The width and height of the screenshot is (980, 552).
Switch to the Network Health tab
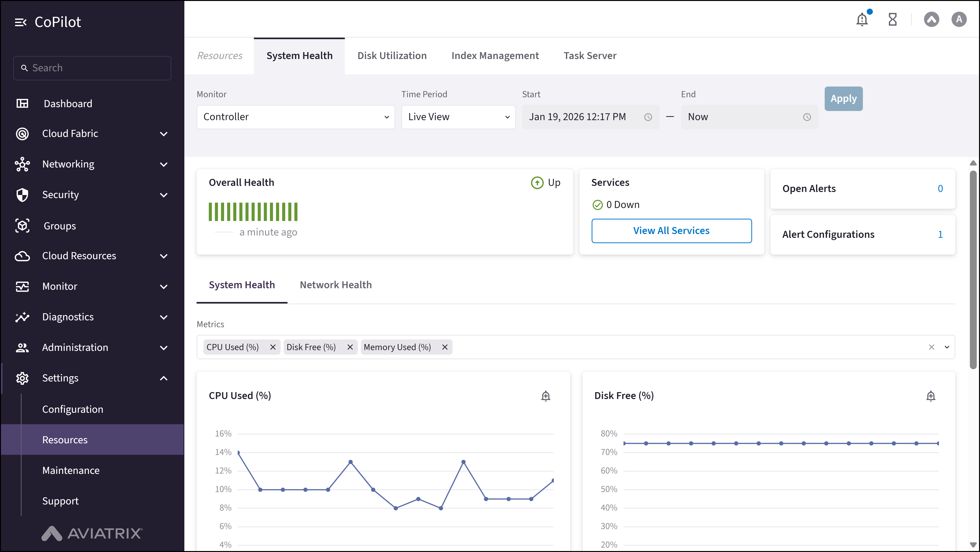click(335, 285)
